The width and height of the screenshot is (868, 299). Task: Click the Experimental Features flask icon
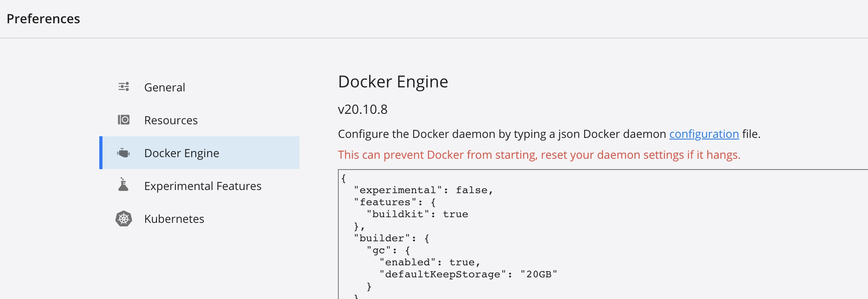(123, 184)
